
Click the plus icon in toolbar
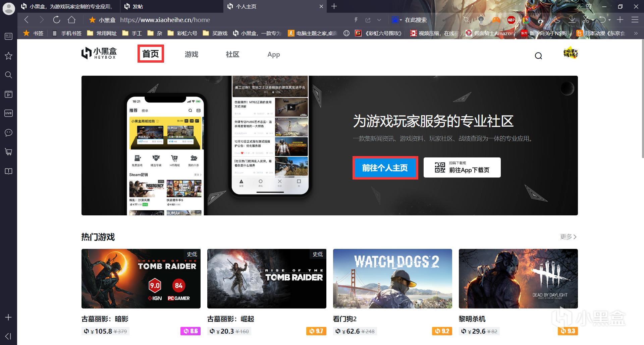pos(620,20)
